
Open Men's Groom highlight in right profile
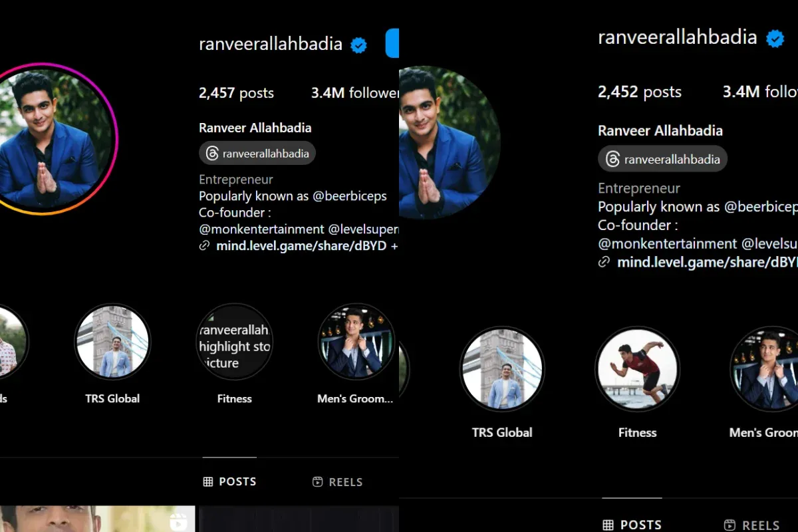click(765, 368)
